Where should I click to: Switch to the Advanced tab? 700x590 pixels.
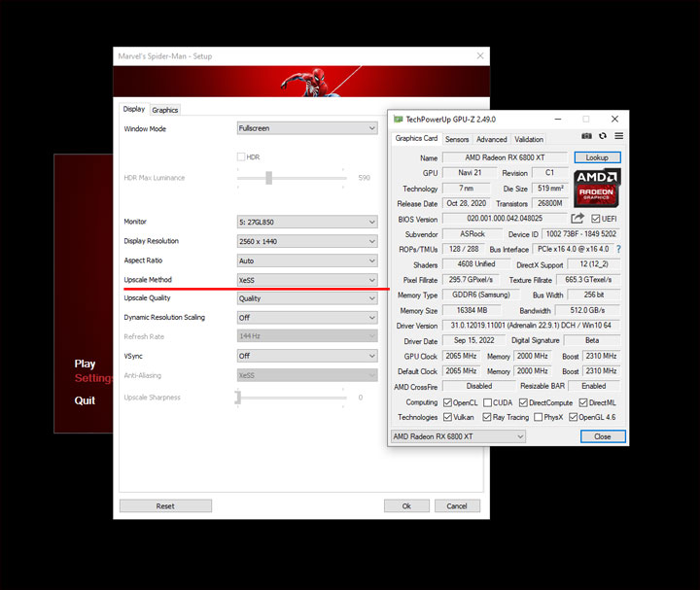point(492,139)
